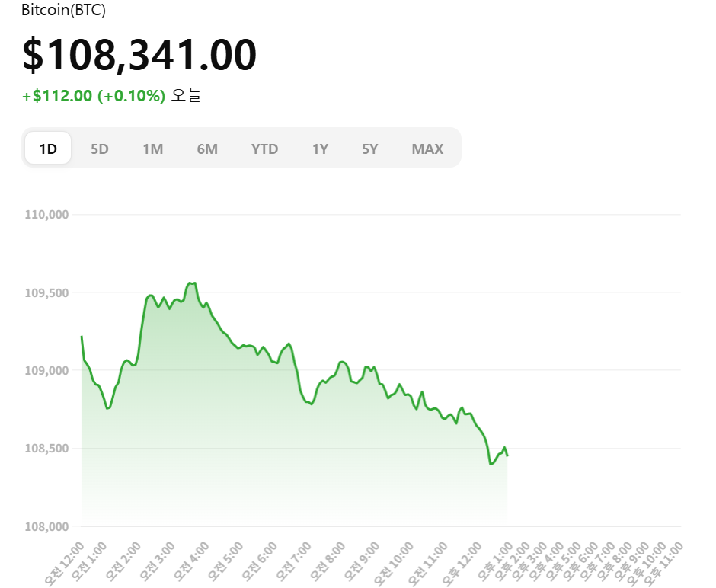Choose the 5Y time range
716x588 pixels.
click(370, 149)
